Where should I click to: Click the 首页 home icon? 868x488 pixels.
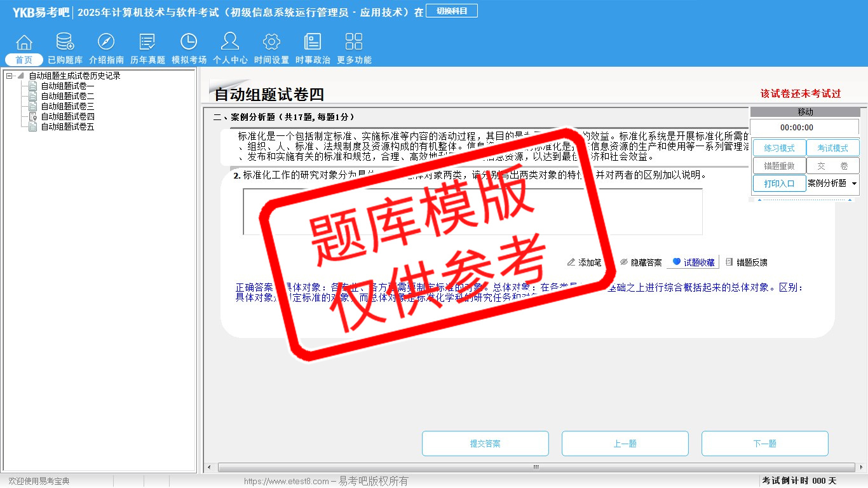point(24,43)
